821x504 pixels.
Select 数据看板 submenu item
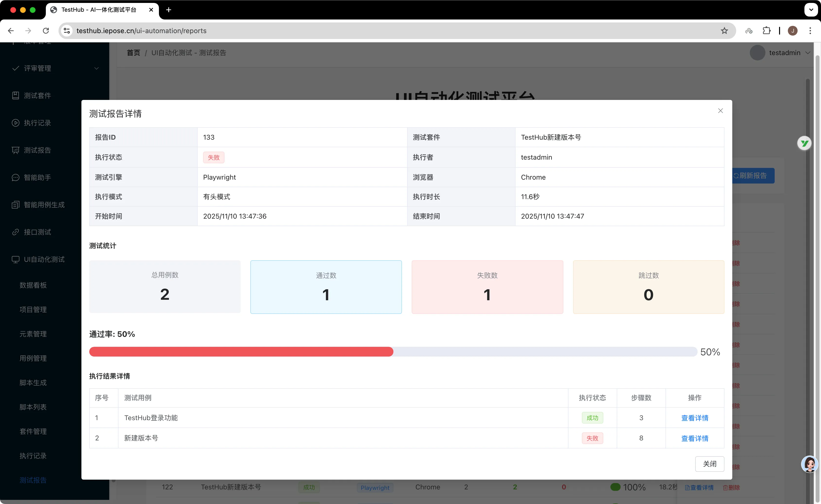[x=33, y=285]
